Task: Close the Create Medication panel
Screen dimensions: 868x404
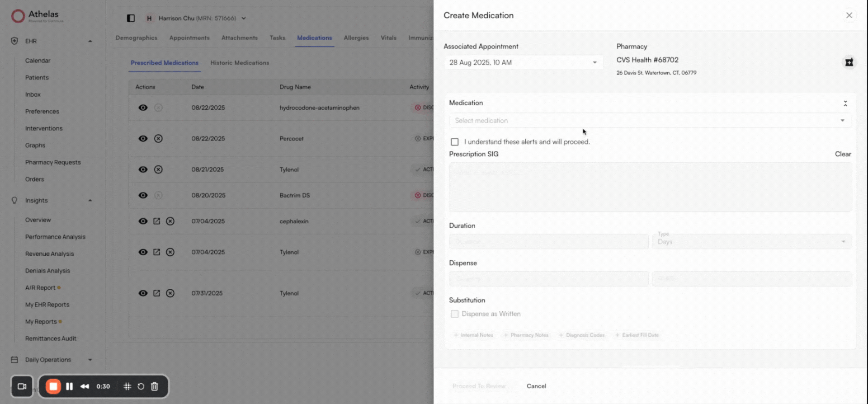Action: pyautogui.click(x=849, y=15)
